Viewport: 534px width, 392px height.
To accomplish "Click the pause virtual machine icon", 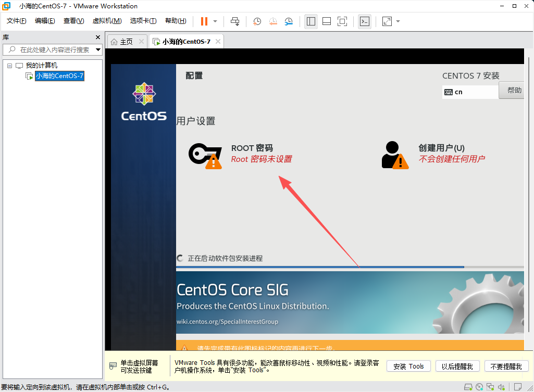I will click(204, 21).
